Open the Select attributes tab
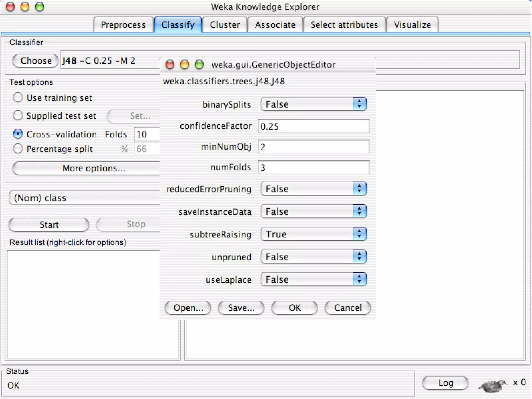This screenshot has width=532, height=399. (x=344, y=25)
